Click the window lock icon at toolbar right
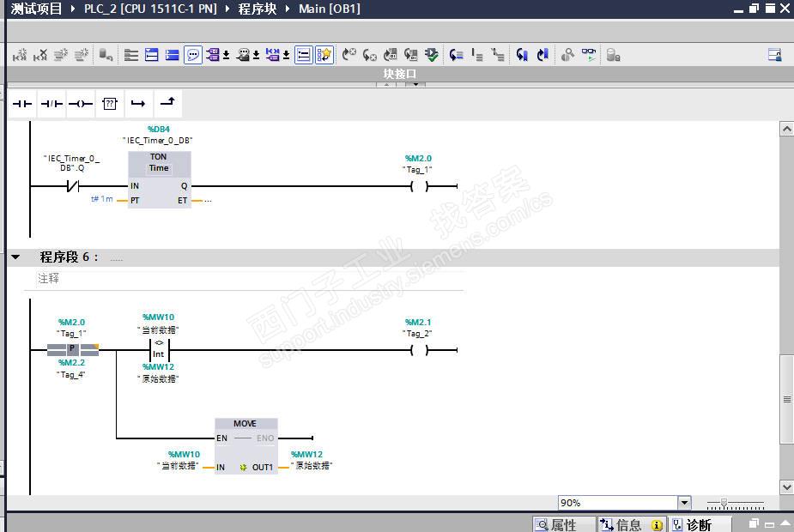 tap(775, 55)
